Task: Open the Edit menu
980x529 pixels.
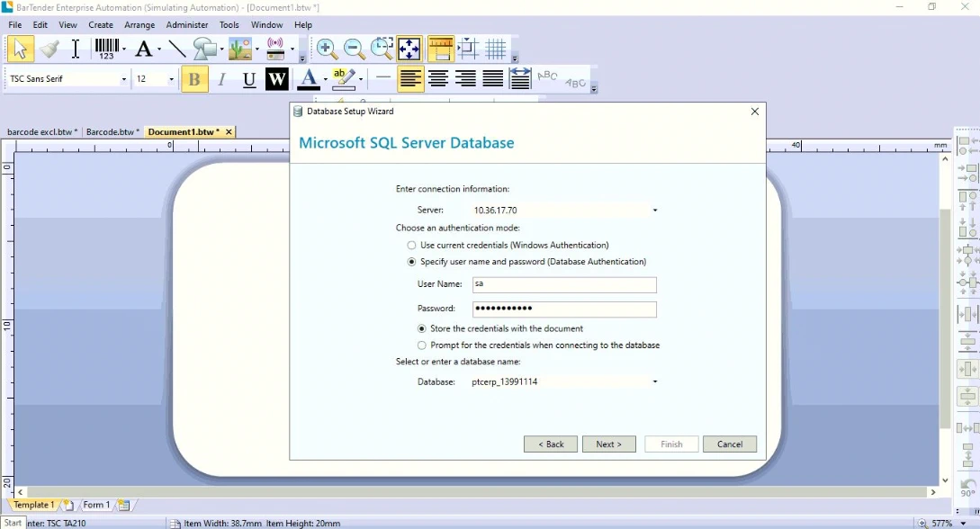Action: pos(40,25)
